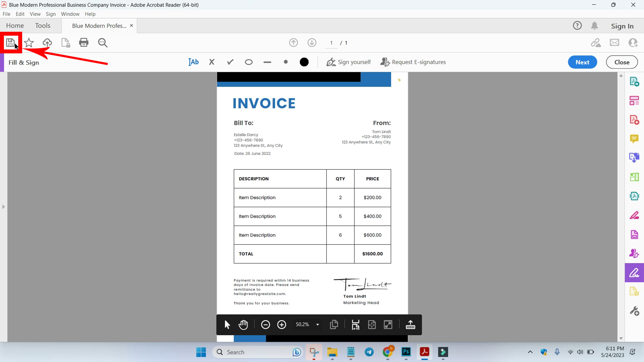The height and width of the screenshot is (362, 644).
Task: Show hidden tray icons chevron
Action: (530, 352)
